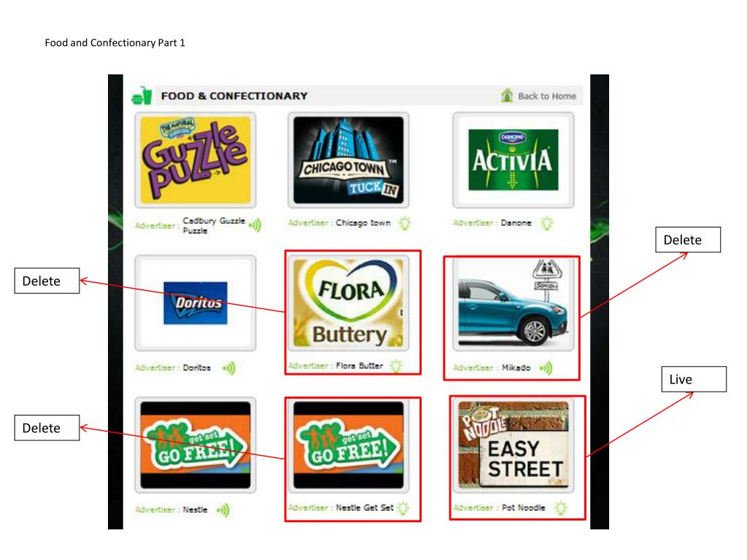Viewport: 747px width, 560px height.
Task: Click the lightbulb icon next to Nestle Get Set
Action: pyautogui.click(x=403, y=508)
